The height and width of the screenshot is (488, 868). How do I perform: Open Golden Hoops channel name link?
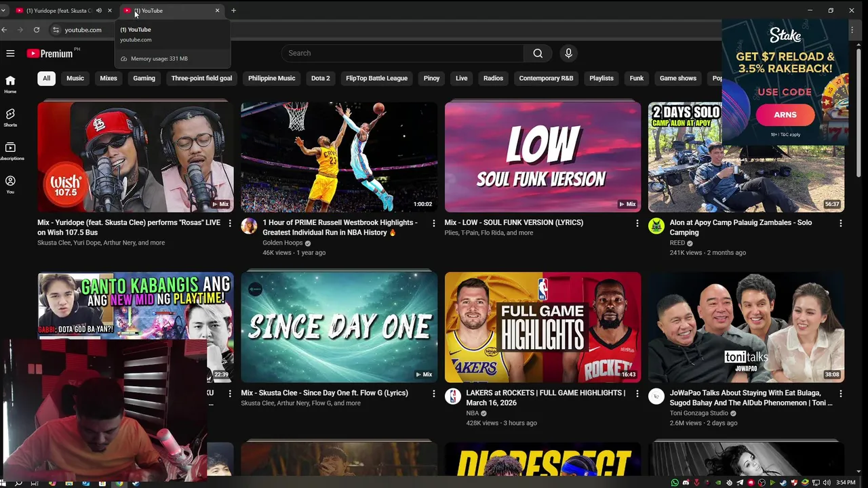click(282, 243)
